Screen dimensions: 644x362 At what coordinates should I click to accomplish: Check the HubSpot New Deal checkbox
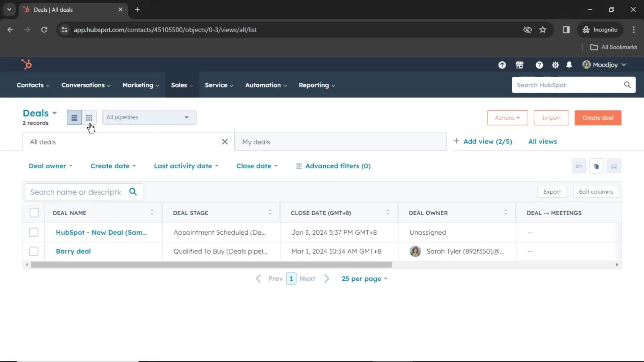(x=34, y=232)
